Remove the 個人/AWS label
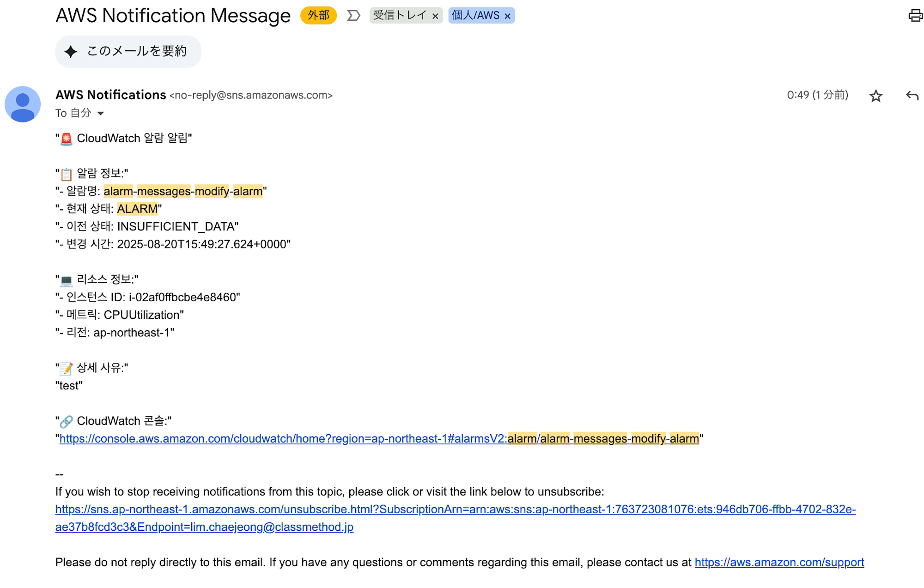924x588 pixels. 507,16
